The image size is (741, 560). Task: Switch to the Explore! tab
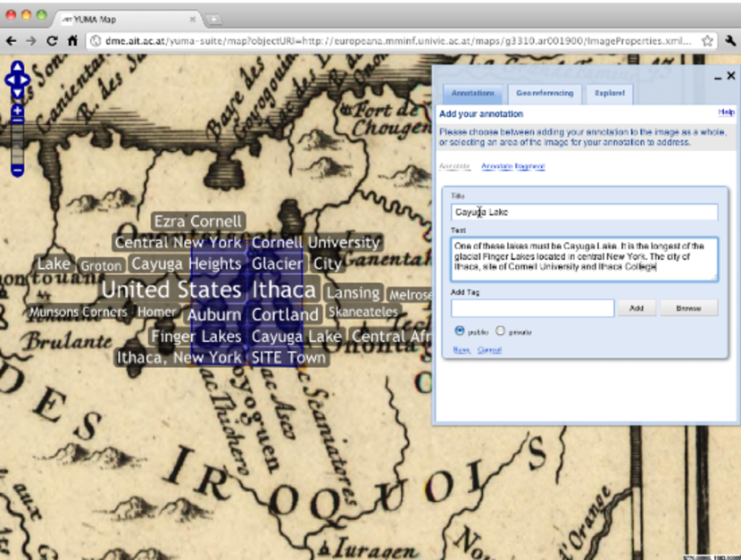tap(609, 93)
